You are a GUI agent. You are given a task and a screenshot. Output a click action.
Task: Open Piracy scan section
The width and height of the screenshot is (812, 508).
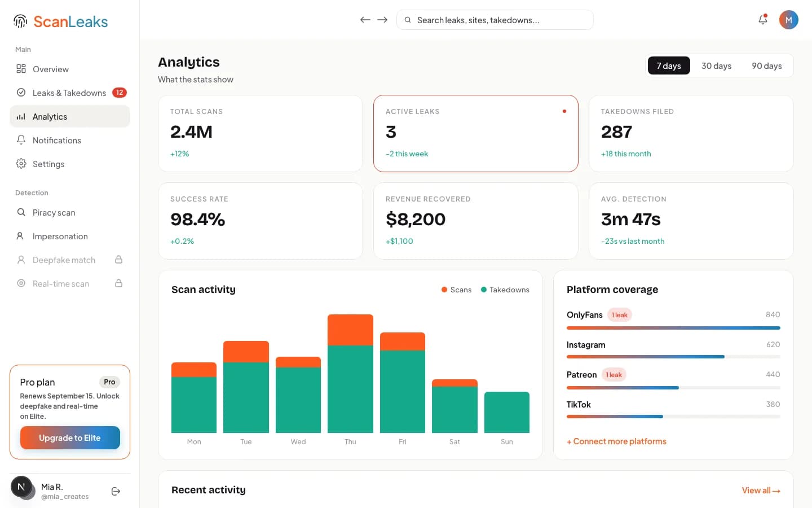tap(70, 212)
